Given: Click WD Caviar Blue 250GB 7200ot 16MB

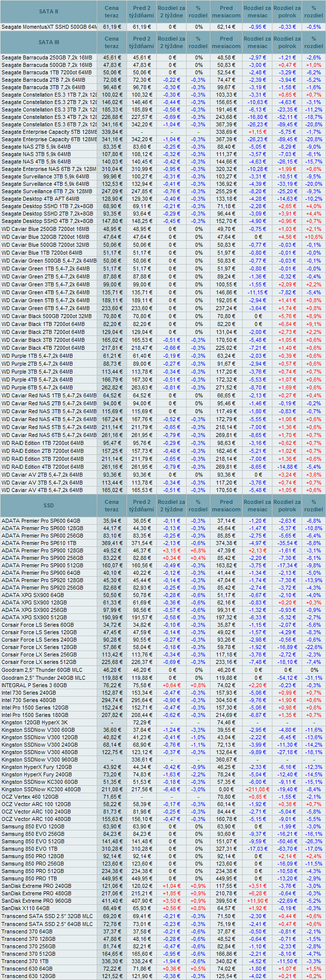Looking at the screenshot, I should point(46,229).
